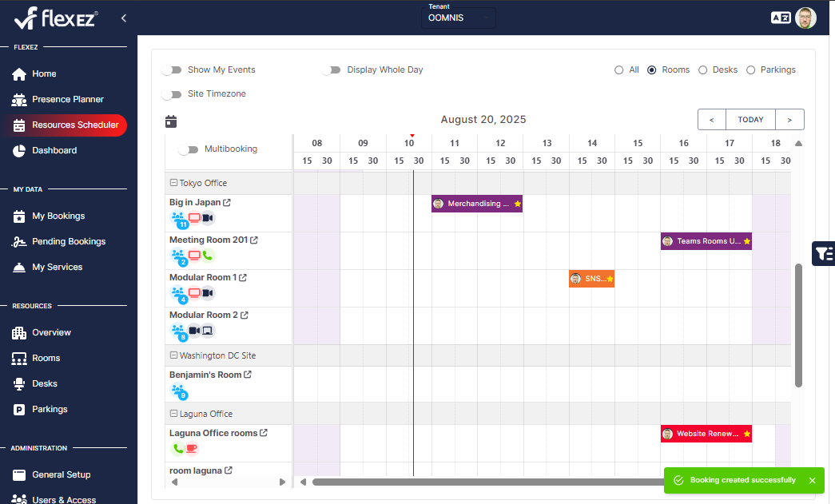The image size is (835, 504).
Task: Turn on the Site Timezone switch
Action: click(173, 93)
